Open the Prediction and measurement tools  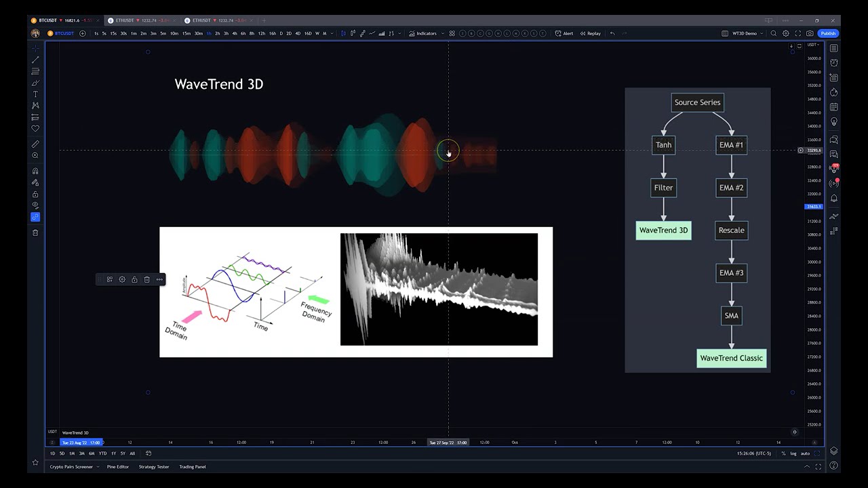click(35, 117)
